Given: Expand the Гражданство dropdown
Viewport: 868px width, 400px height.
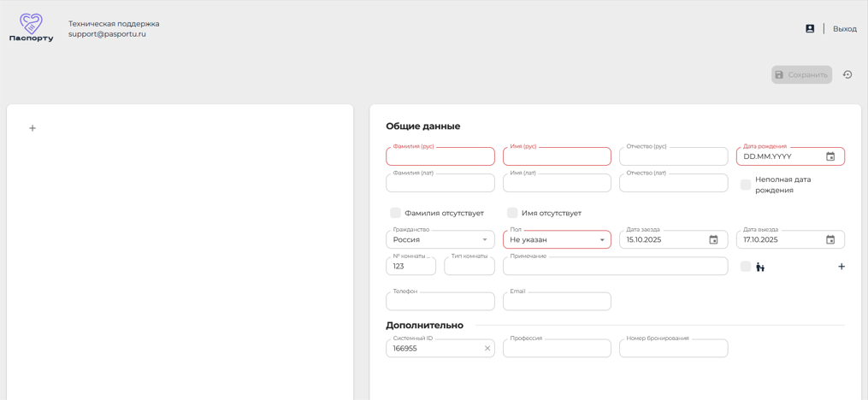Looking at the screenshot, I should point(440,239).
